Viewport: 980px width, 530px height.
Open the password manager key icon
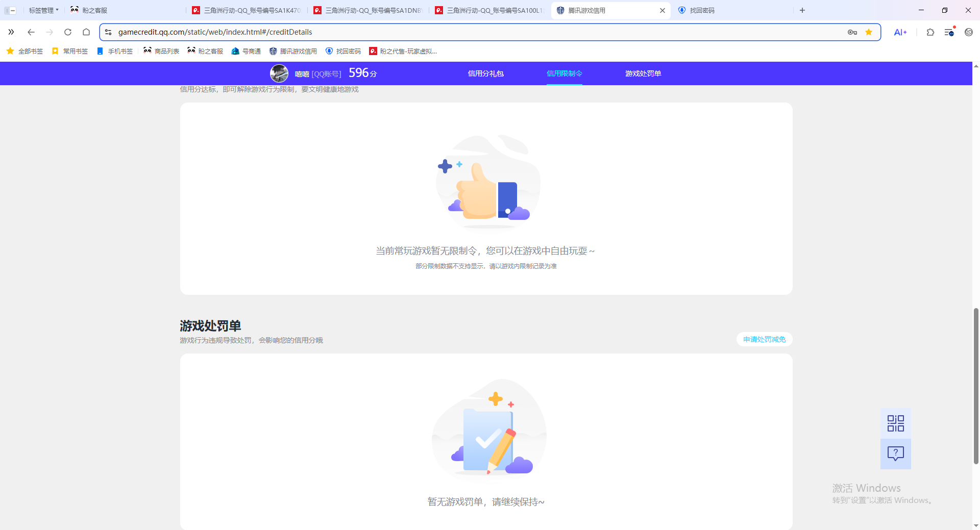pos(852,32)
